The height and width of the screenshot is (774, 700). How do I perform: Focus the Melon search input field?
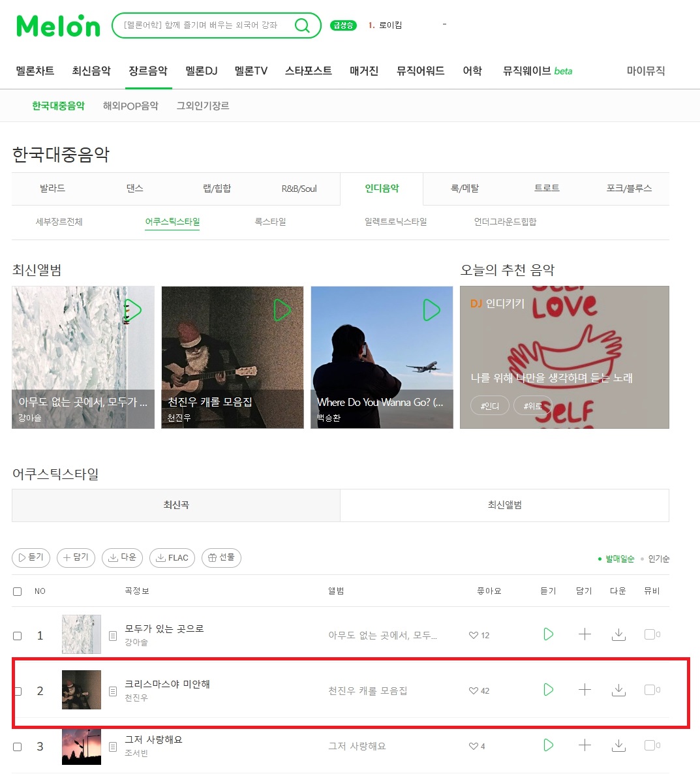[202, 25]
